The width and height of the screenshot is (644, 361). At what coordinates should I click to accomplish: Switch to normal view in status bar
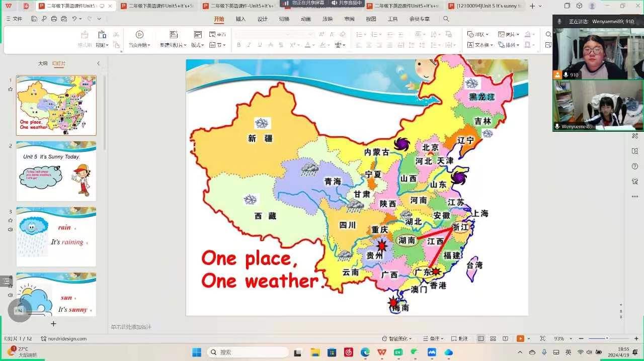481,339
